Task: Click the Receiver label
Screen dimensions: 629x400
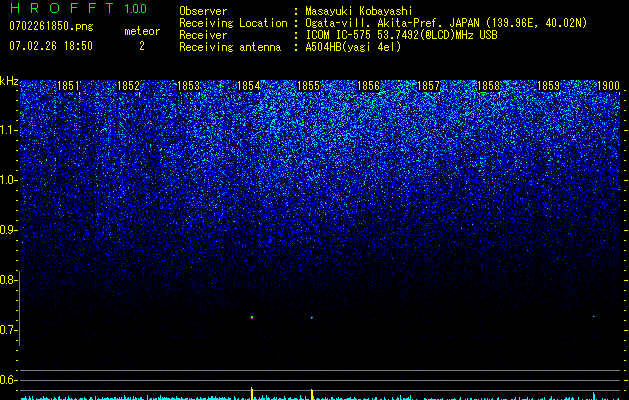Action: click(x=203, y=35)
